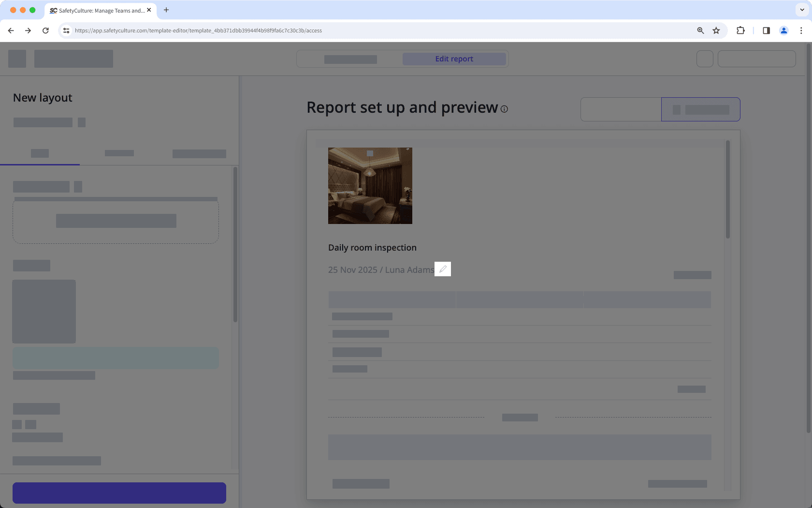Open Chrome's three-dot options menu
Viewport: 812px width, 508px height.
[802, 30]
